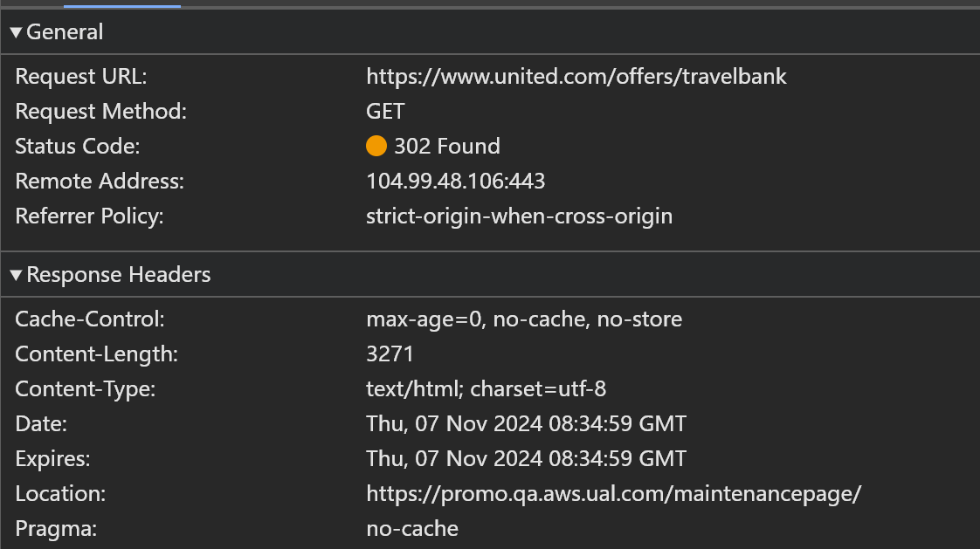Select the Request URL value text
Viewport: 980px width, 549px height.
click(x=576, y=77)
